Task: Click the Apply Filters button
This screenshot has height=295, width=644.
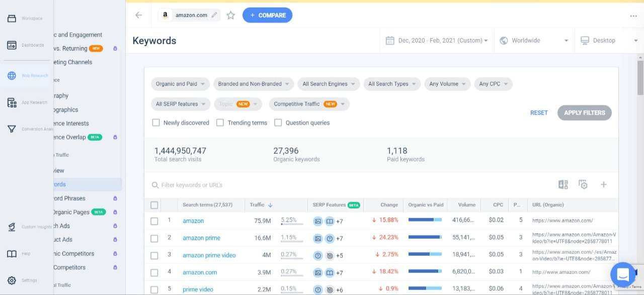Action: tap(584, 113)
